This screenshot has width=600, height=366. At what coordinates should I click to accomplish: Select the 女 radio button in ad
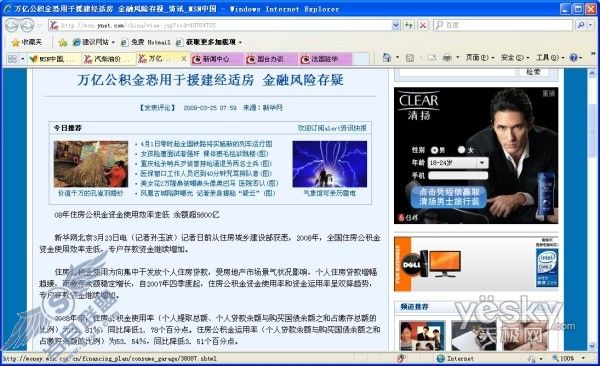coord(461,150)
